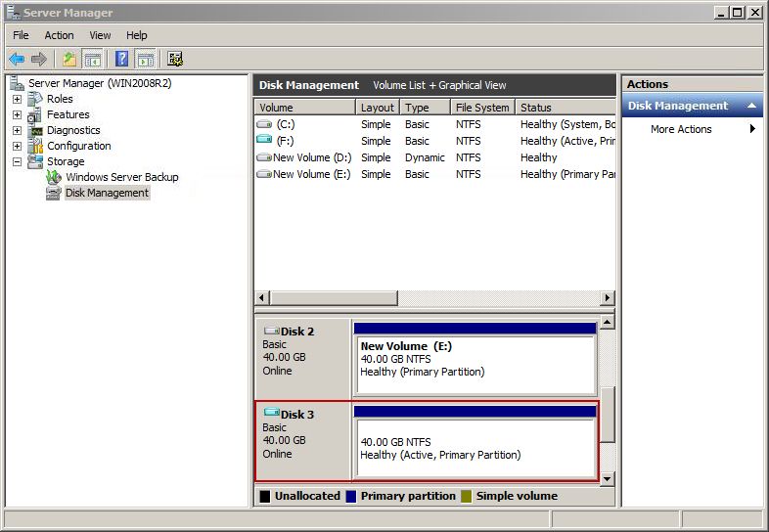Select the (C:) volume row
The height and width of the screenshot is (532, 769).
(435, 124)
